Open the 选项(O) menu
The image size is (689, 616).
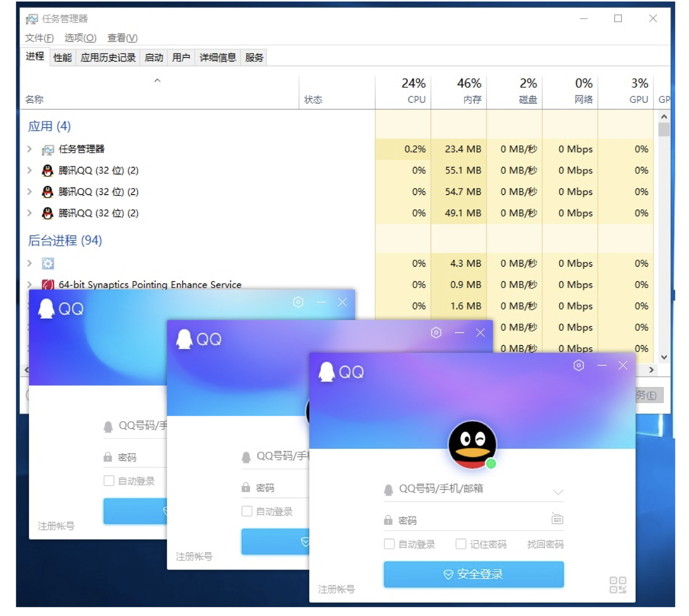(x=80, y=38)
